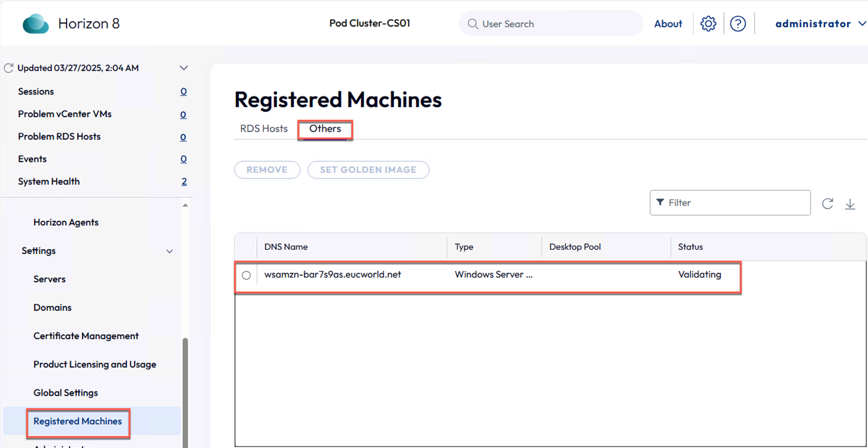Image resolution: width=868 pixels, height=448 pixels.
Task: Sort by Desktop Pool column header
Action: point(575,247)
